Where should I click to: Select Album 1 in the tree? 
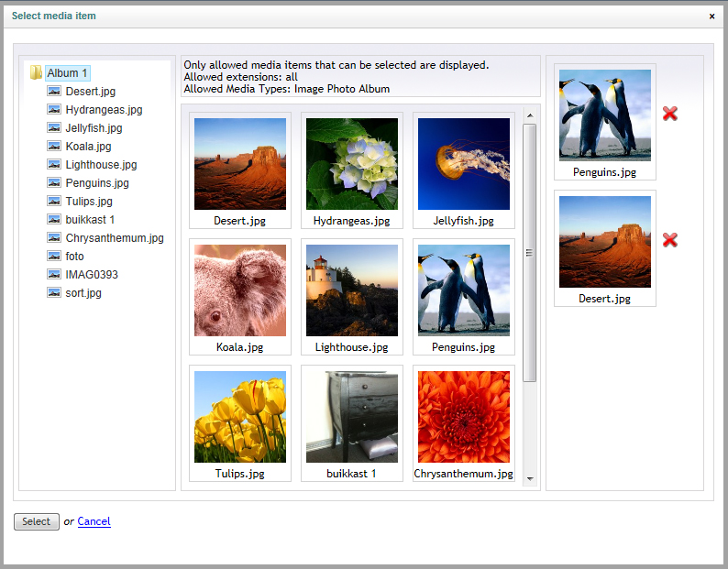67,73
